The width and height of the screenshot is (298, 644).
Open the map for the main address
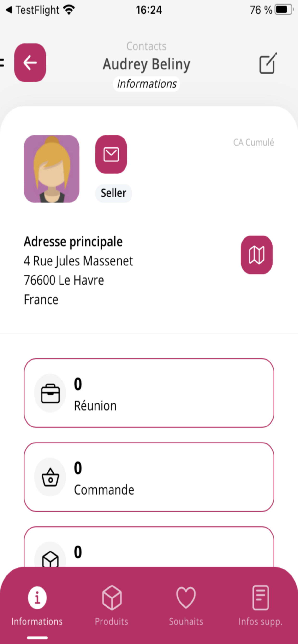pos(257,255)
